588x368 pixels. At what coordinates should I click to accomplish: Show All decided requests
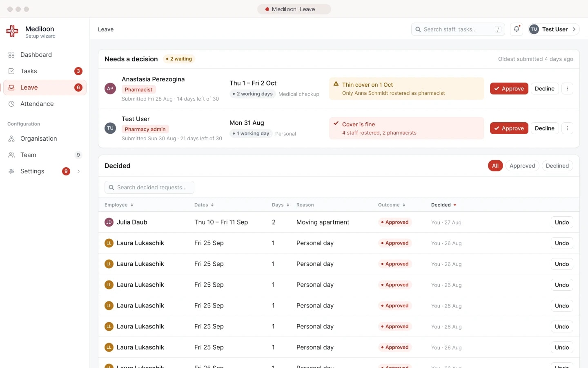click(495, 166)
